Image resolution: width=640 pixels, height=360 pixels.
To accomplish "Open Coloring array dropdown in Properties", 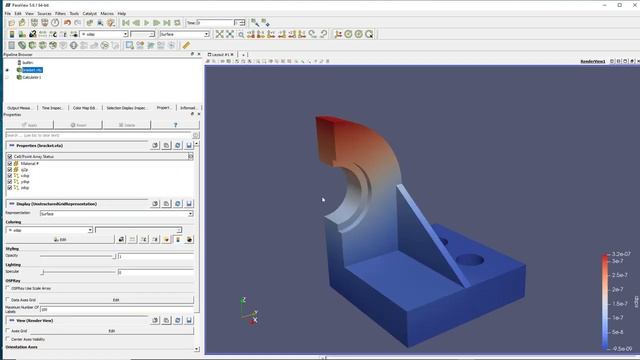I will (x=49, y=230).
